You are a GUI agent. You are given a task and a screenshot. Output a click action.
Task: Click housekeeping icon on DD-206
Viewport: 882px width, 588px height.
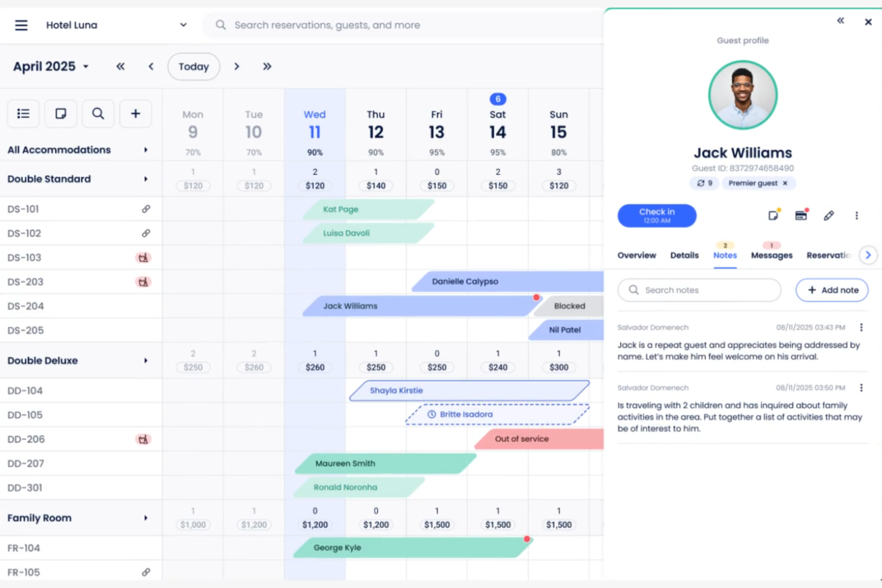(143, 439)
